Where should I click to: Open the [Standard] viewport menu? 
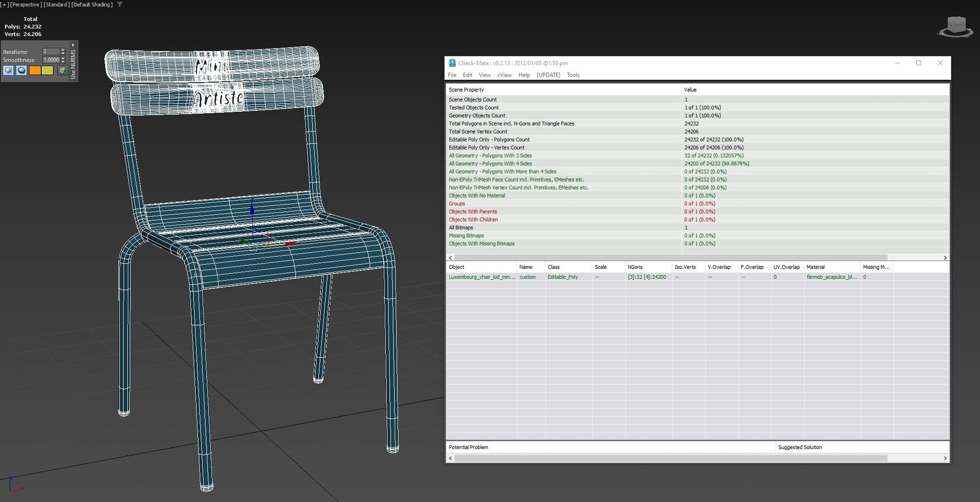pyautogui.click(x=57, y=5)
